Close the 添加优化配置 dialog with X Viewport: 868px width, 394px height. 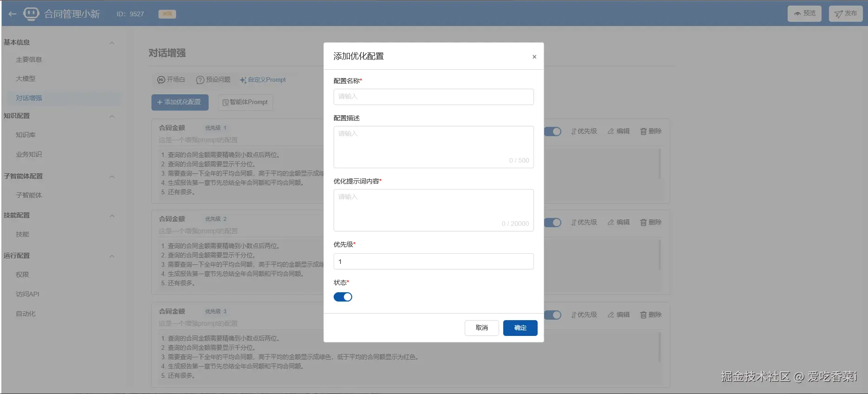[534, 57]
